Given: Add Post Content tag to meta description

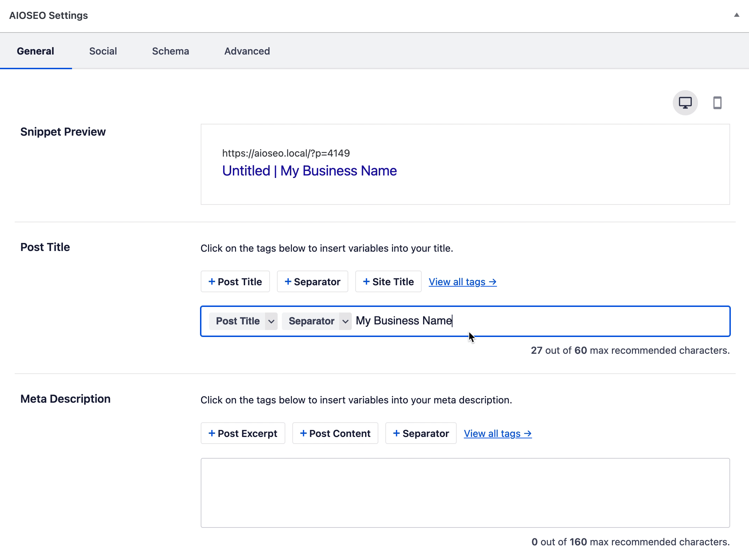Looking at the screenshot, I should [335, 433].
